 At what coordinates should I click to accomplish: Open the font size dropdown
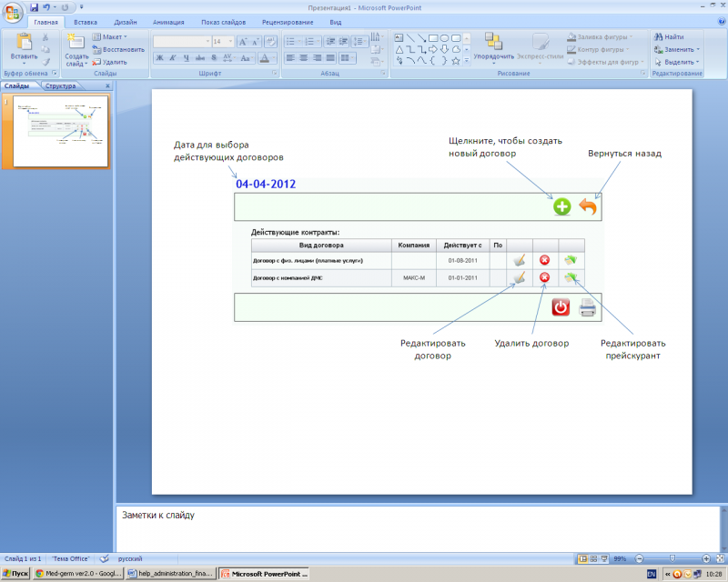(x=231, y=42)
